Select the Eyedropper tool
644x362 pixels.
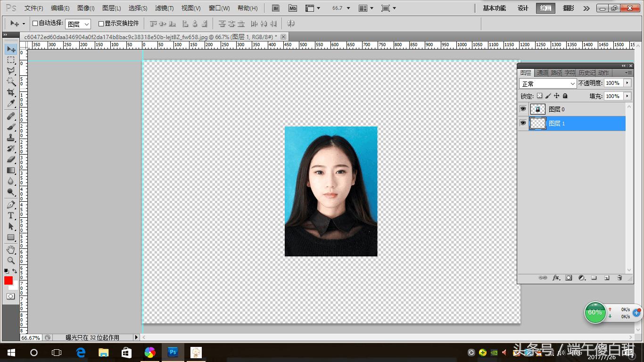tap(10, 104)
